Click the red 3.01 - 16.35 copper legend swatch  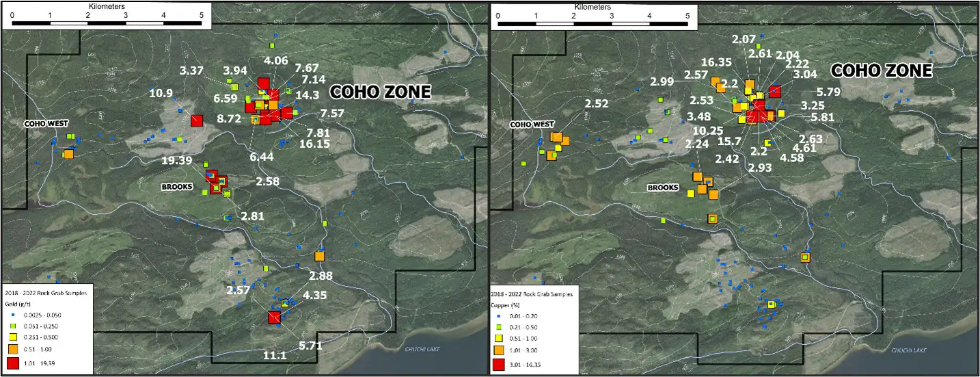click(x=500, y=363)
